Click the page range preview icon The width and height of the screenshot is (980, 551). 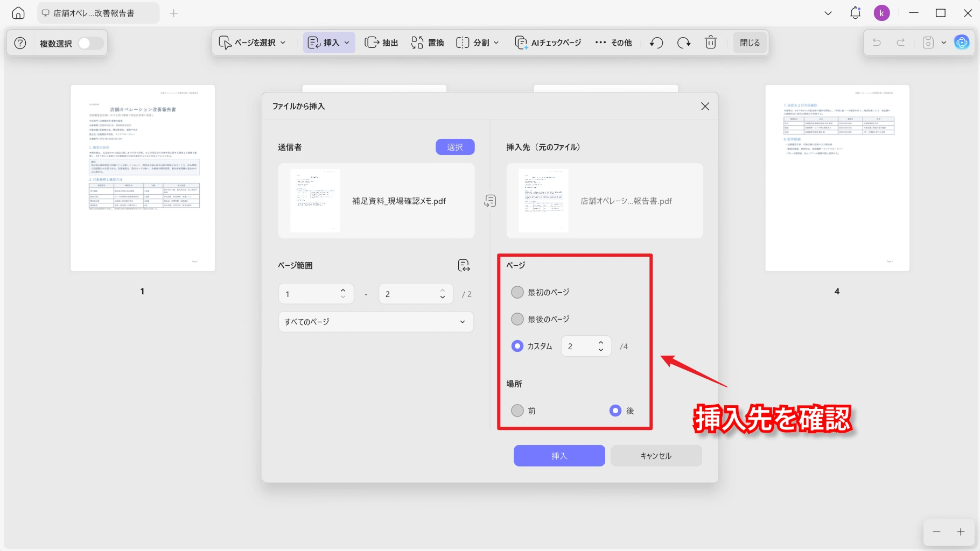(x=464, y=265)
